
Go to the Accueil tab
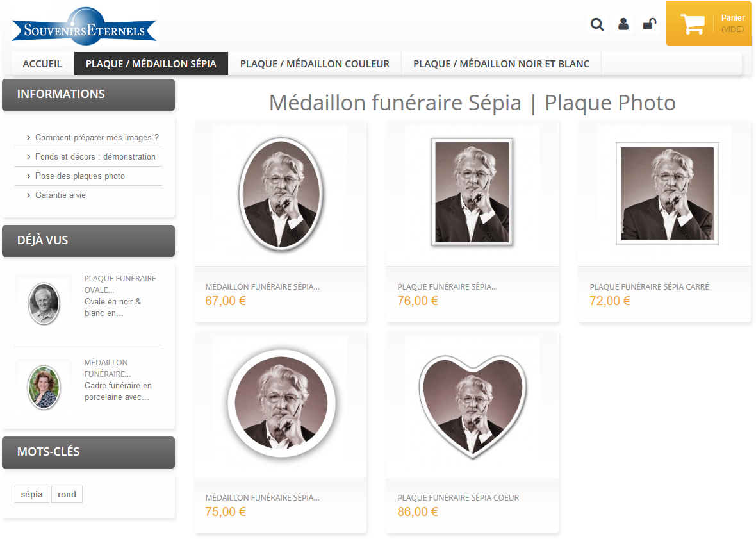click(42, 64)
